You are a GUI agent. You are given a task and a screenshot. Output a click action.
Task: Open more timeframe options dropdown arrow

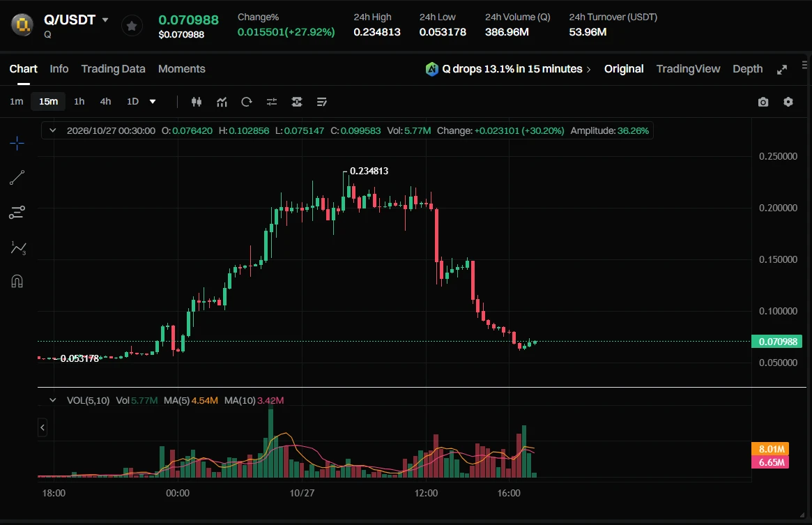(x=153, y=102)
